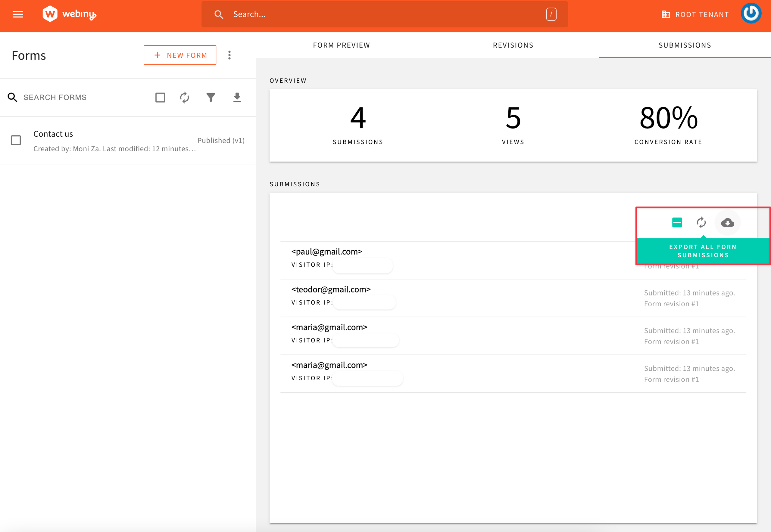Switch to the Form Preview tab

point(341,45)
